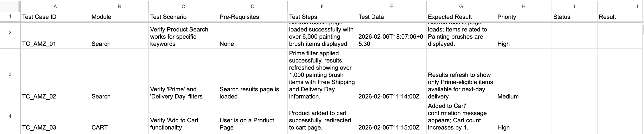Image resolution: width=644 pixels, height=134 pixels.
Task: Select the empty Status cell for TC_AMZ_03
Action: [x=575, y=116]
